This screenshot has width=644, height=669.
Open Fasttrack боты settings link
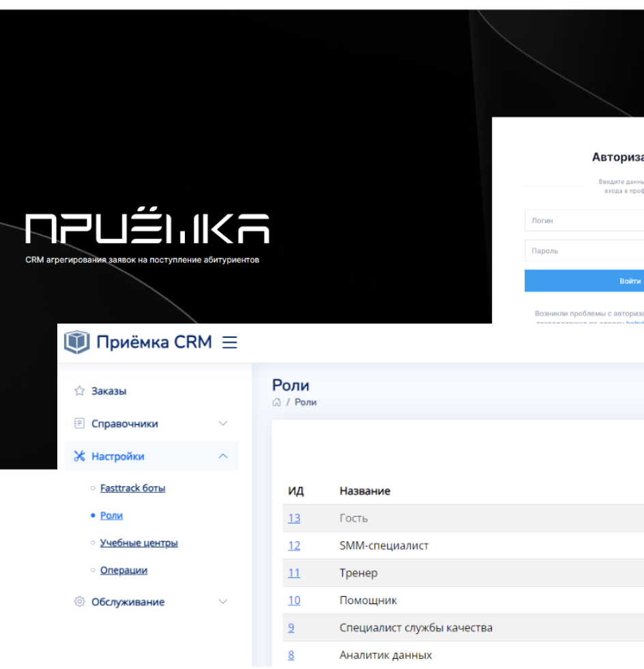click(132, 488)
